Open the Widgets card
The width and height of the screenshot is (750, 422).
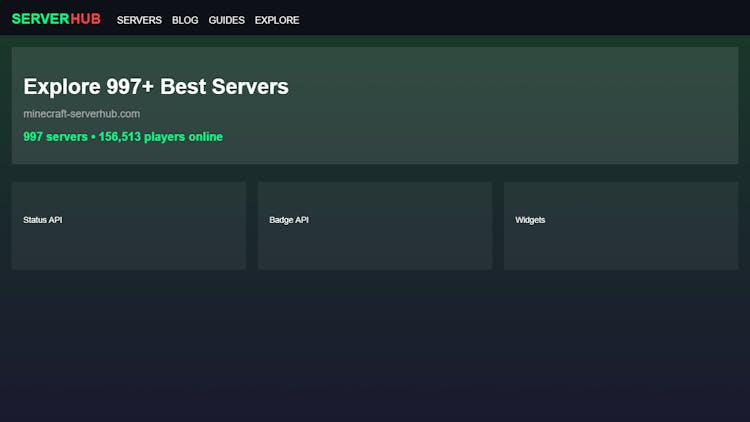620,240
